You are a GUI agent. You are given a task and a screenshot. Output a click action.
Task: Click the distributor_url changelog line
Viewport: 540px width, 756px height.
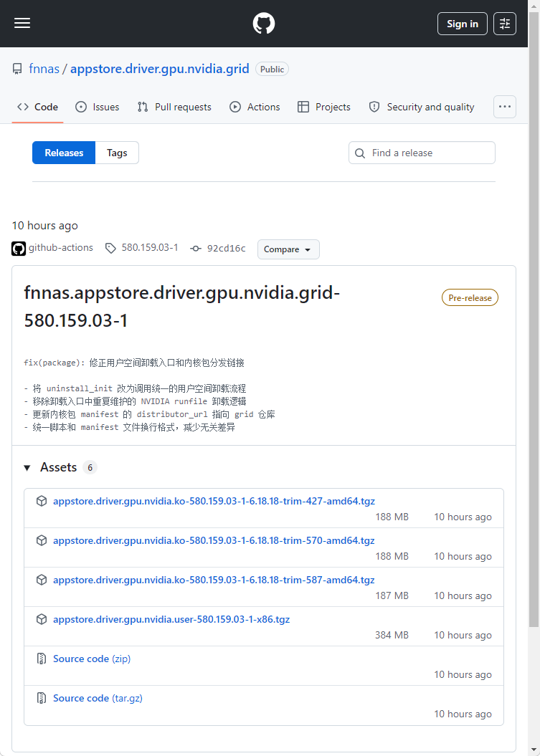150,414
